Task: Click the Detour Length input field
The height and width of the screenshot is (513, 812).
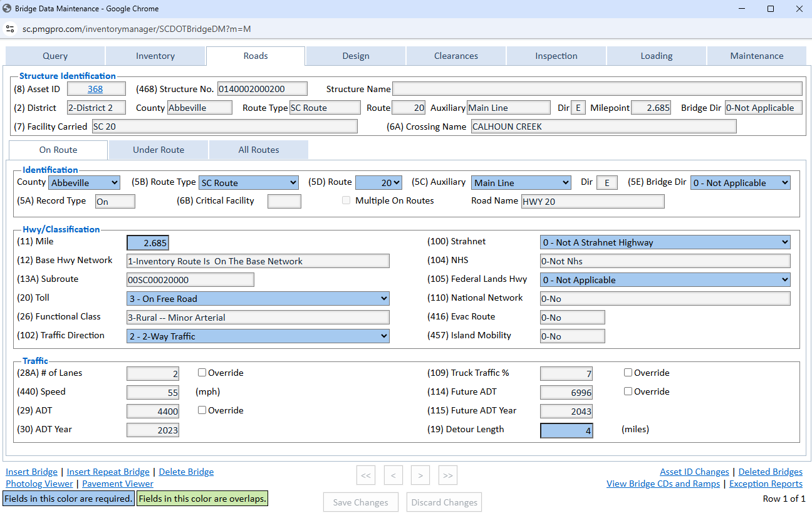Action: 566,430
